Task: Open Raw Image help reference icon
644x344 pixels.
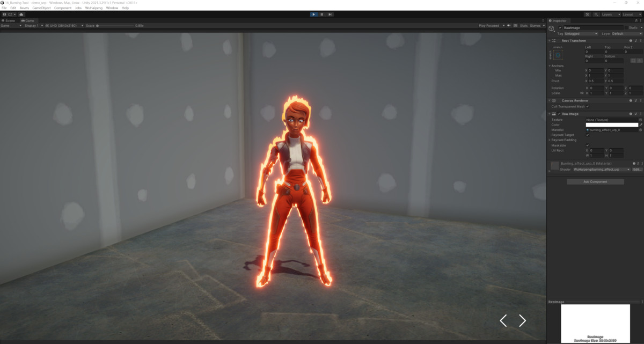Action: (631, 114)
